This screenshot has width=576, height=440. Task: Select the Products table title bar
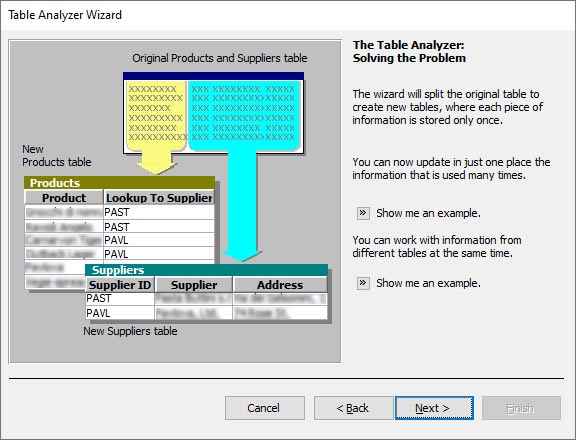point(119,183)
